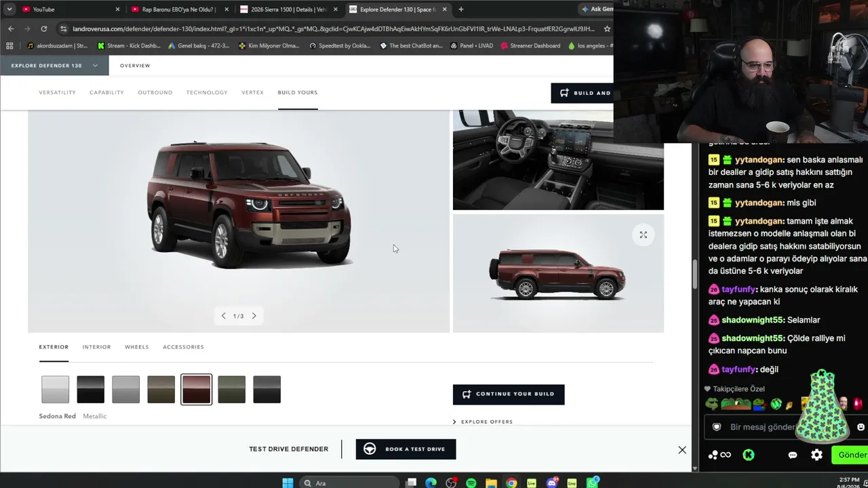Choose the black exterior color swatch
Screen dimensions: 868x488
(x=91, y=390)
